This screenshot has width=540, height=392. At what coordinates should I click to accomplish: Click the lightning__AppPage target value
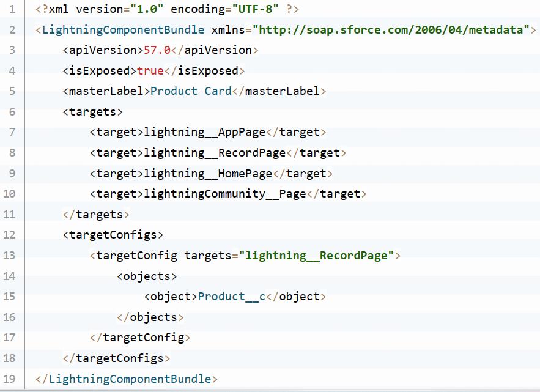point(205,132)
